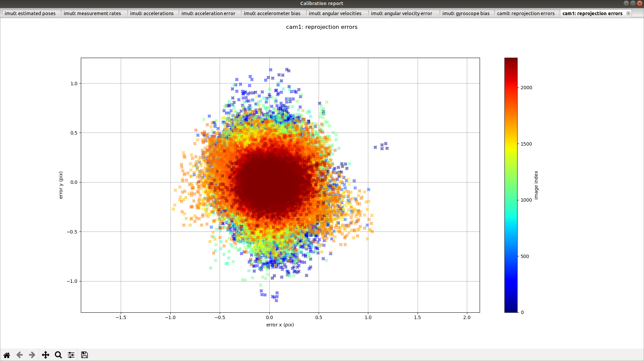Click the x-axis tick label 2.0
Viewport: 644px width, 361px height.
click(x=467, y=317)
